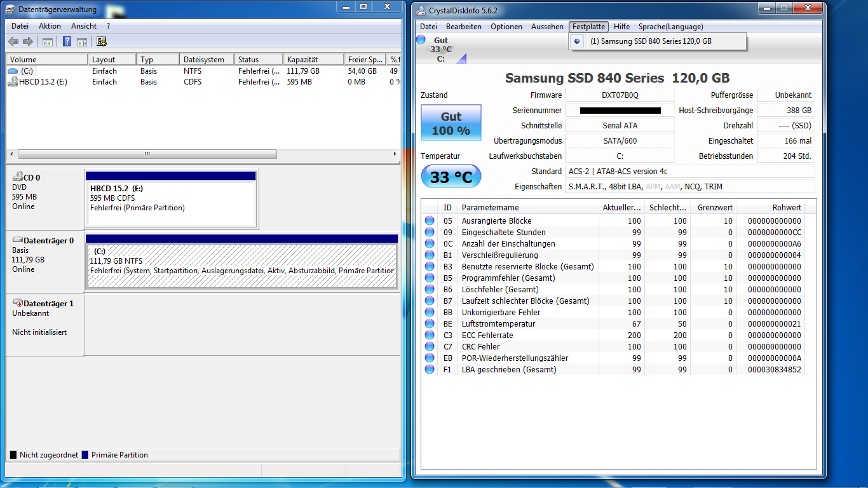The image size is (868, 488).
Task: Click the Datenträger 1 red warning disk icon
Action: pos(17,303)
